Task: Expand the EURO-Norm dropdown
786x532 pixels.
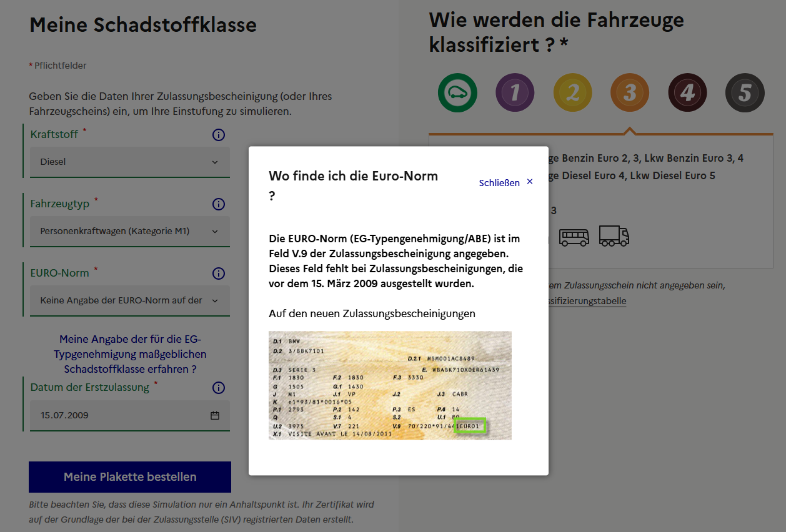Action: (129, 300)
